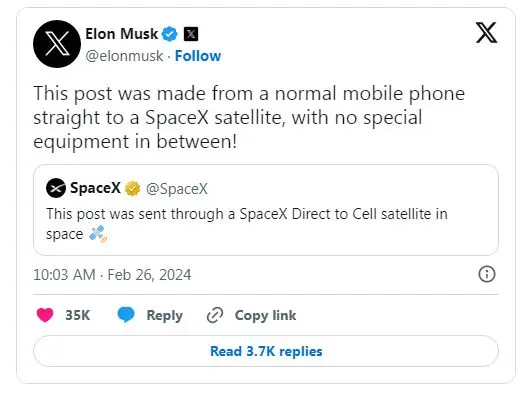The height and width of the screenshot is (397, 531).
Task: Open X via the top-right logo
Action: click(x=486, y=33)
